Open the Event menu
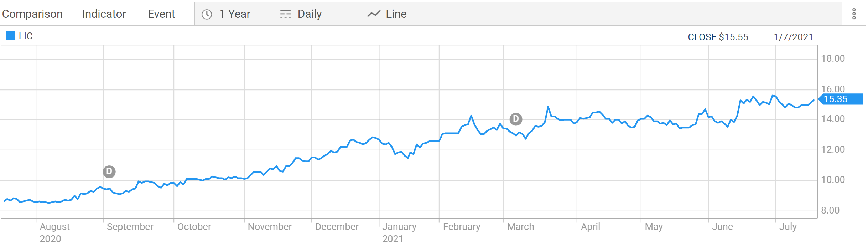Image resolution: width=868 pixels, height=246 pixels. pos(161,14)
